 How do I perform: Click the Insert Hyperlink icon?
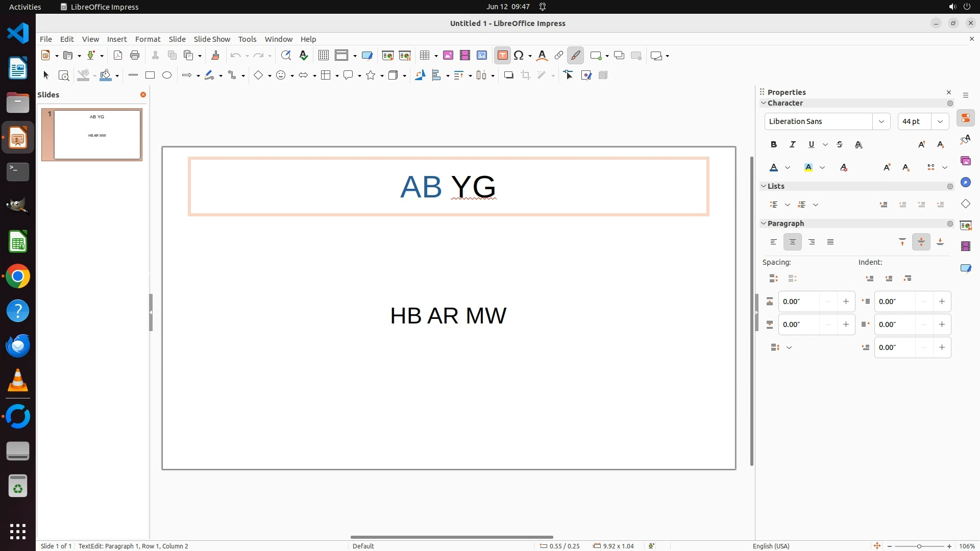click(559, 56)
